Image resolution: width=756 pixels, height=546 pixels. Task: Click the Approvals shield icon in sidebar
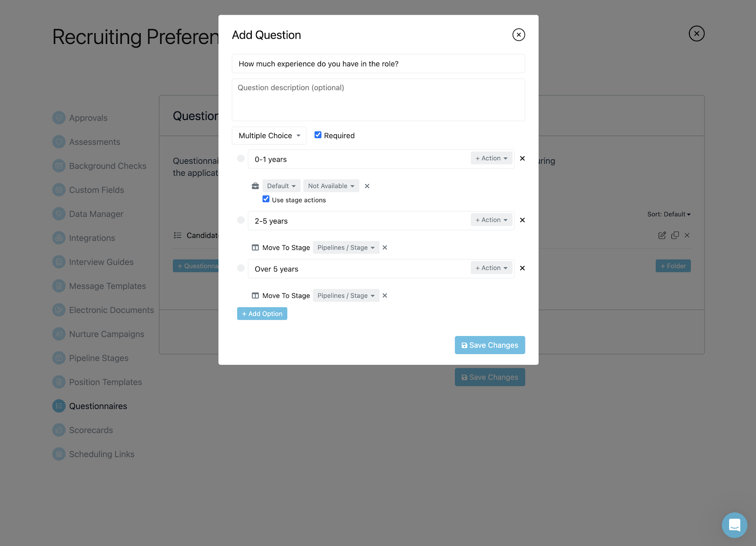[59, 117]
